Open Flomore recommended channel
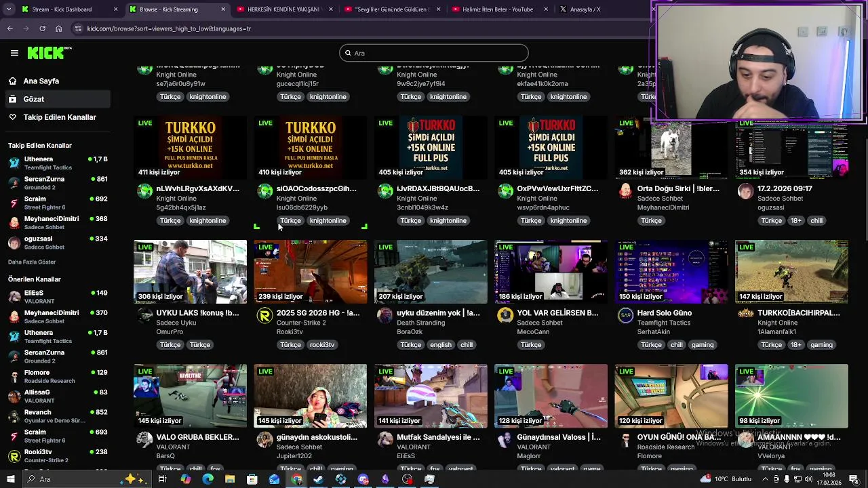The height and width of the screenshot is (488, 868). tap(58, 376)
